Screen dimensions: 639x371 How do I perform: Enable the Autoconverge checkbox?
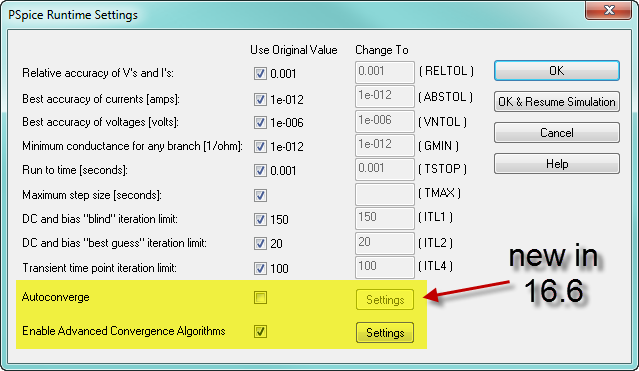pos(260,298)
